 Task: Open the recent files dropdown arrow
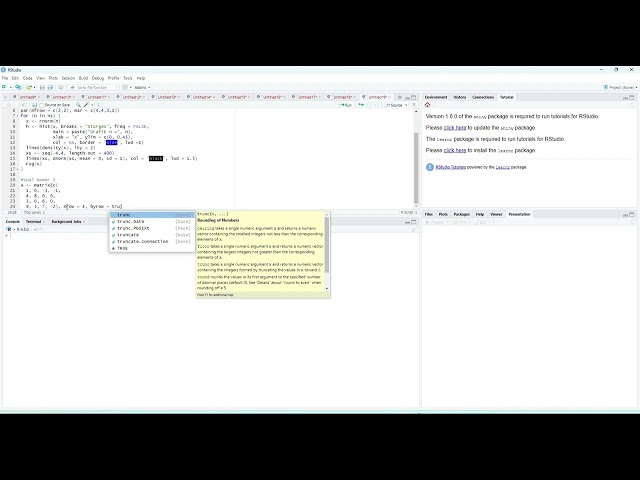tap(35, 87)
